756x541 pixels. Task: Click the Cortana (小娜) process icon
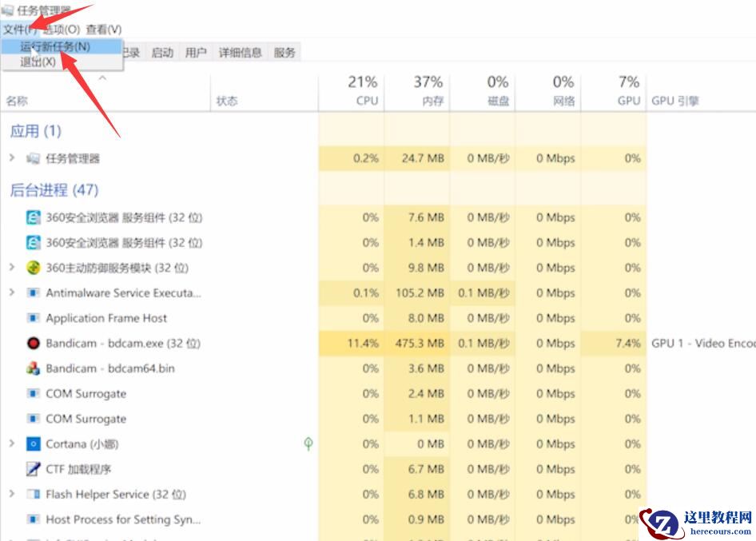click(33, 444)
